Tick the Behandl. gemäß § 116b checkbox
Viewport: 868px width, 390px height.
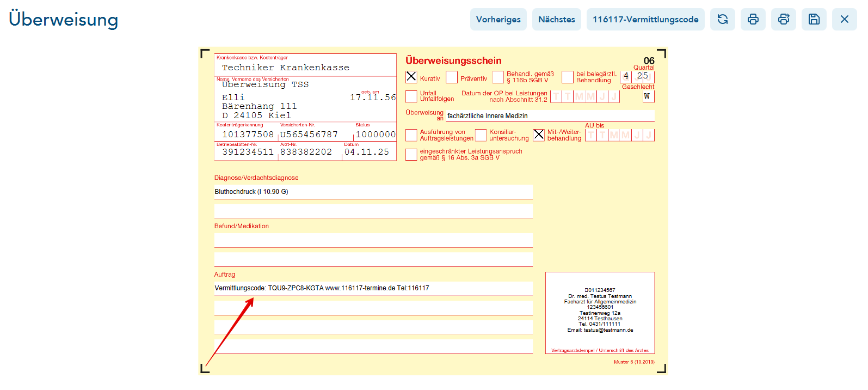[x=498, y=77]
